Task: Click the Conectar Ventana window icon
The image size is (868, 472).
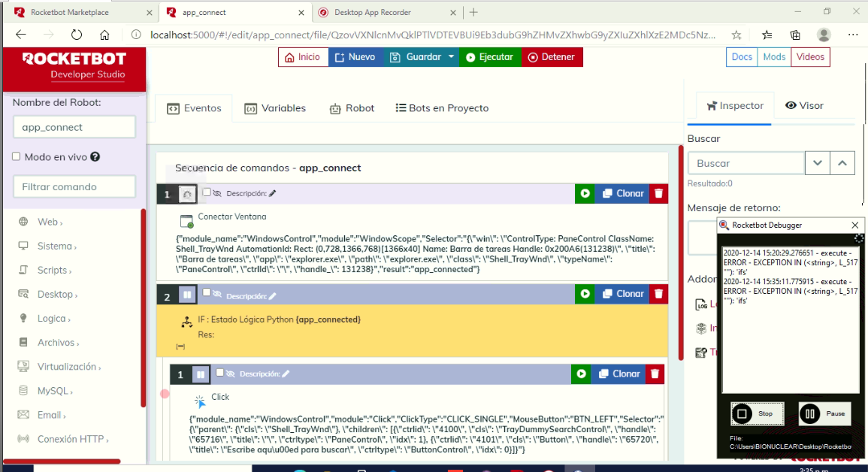Action: (x=186, y=221)
